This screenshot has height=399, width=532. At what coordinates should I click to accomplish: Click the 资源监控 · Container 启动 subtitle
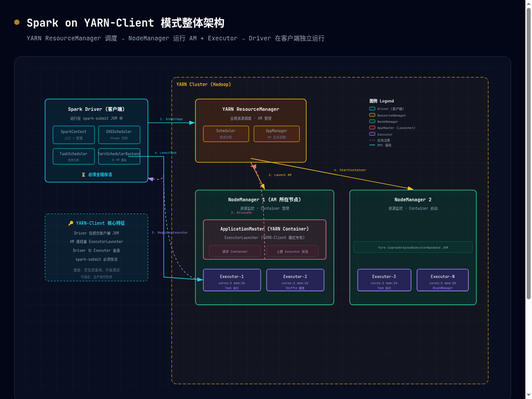(413, 208)
